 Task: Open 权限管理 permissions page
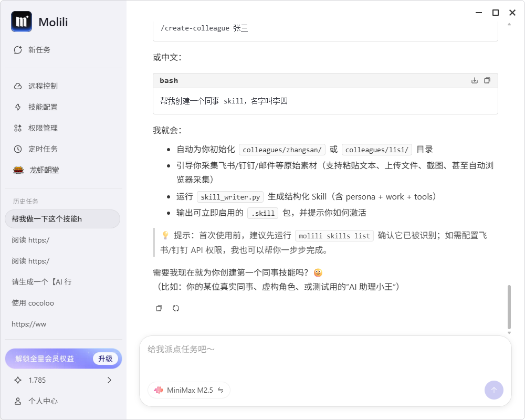pos(43,128)
